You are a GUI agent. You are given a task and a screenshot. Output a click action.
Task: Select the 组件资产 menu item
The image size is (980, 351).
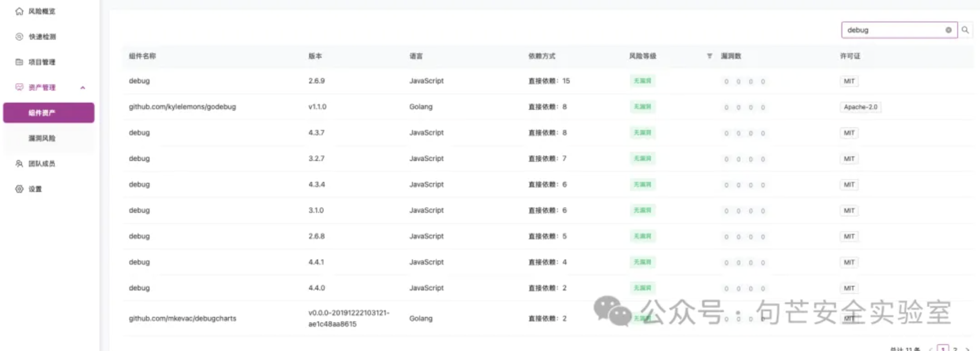tap(48, 113)
